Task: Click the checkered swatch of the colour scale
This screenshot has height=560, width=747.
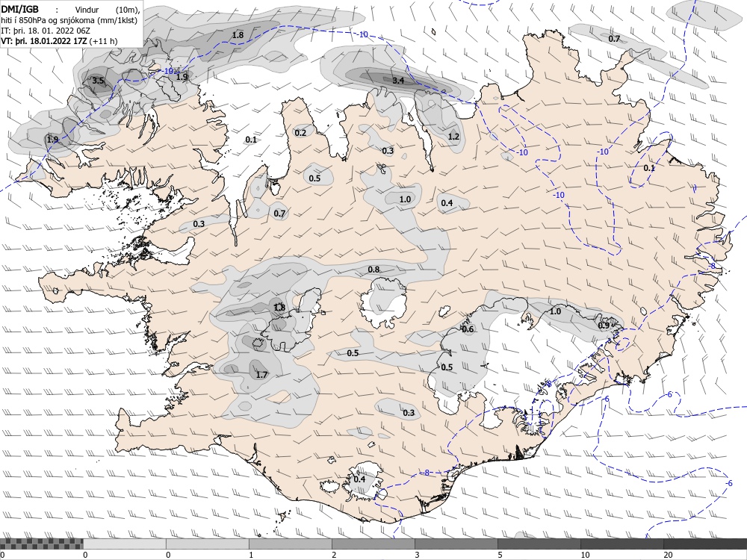Action: (x=41, y=544)
